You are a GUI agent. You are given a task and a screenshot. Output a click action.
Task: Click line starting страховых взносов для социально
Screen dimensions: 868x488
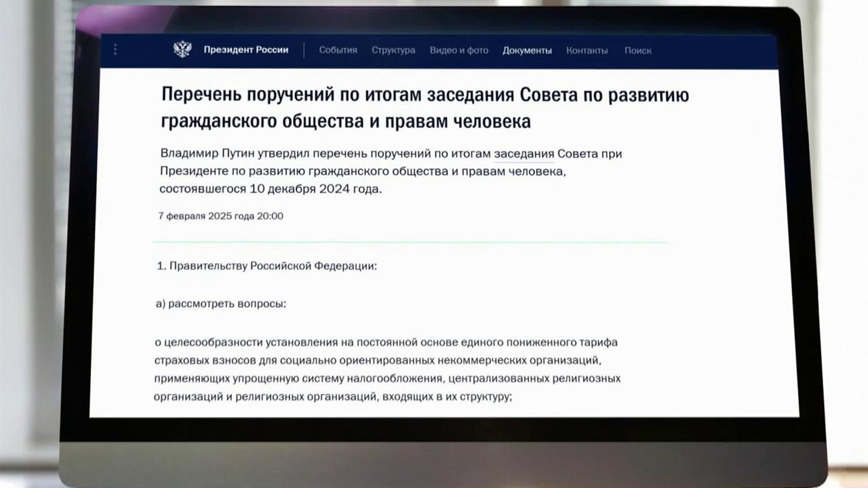[x=378, y=360]
